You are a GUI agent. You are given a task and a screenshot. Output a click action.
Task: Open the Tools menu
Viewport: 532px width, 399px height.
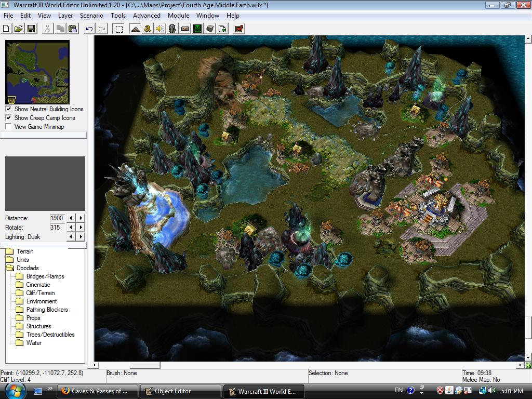(x=118, y=16)
